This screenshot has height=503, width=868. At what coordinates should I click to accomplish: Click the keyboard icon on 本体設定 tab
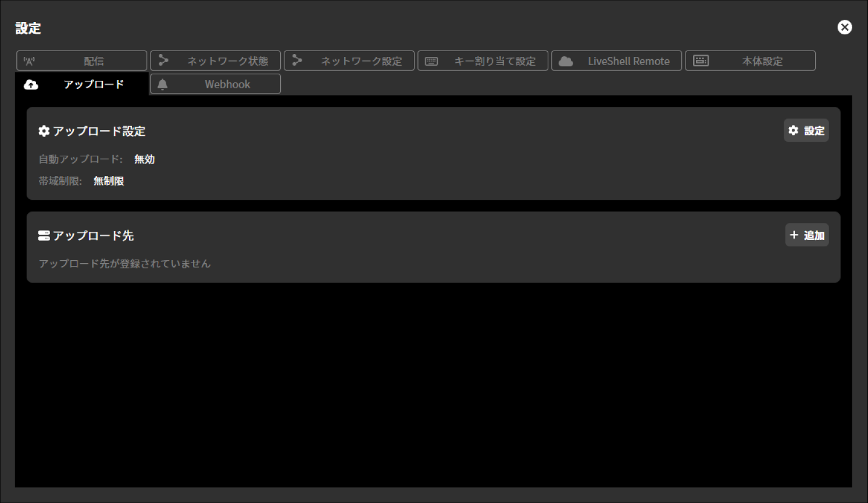(x=701, y=61)
